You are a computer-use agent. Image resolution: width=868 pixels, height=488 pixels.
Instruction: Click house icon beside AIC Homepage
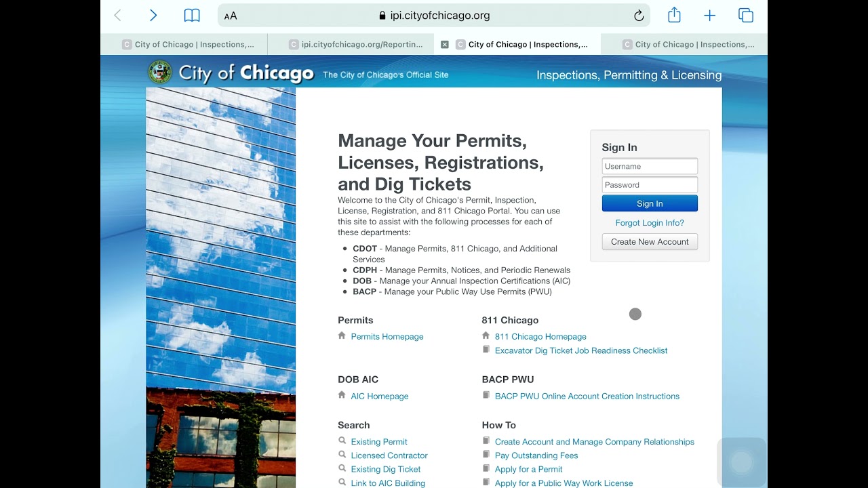point(342,395)
